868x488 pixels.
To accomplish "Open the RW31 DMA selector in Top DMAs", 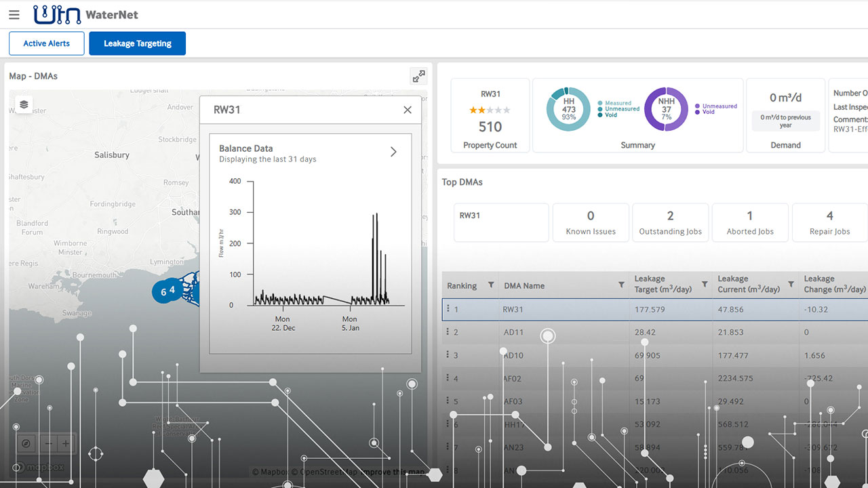I will (501, 222).
